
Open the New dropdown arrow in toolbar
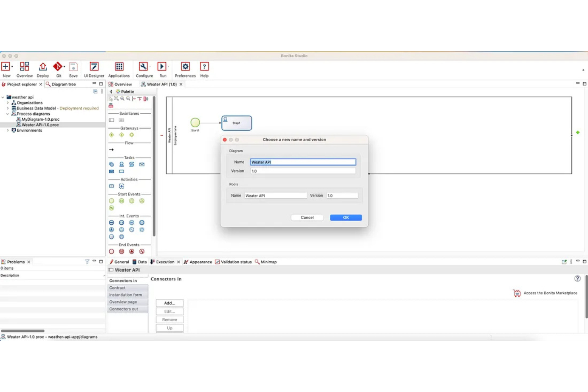(12, 67)
